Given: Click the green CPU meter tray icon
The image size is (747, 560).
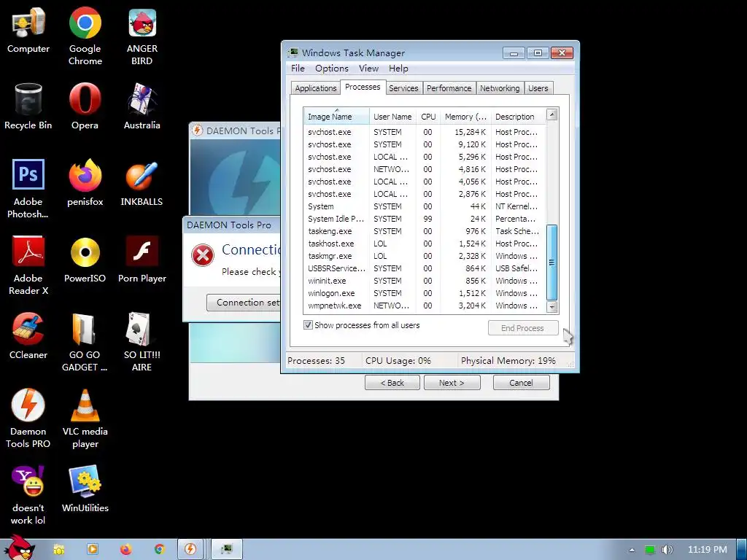Looking at the screenshot, I should coord(650,550).
